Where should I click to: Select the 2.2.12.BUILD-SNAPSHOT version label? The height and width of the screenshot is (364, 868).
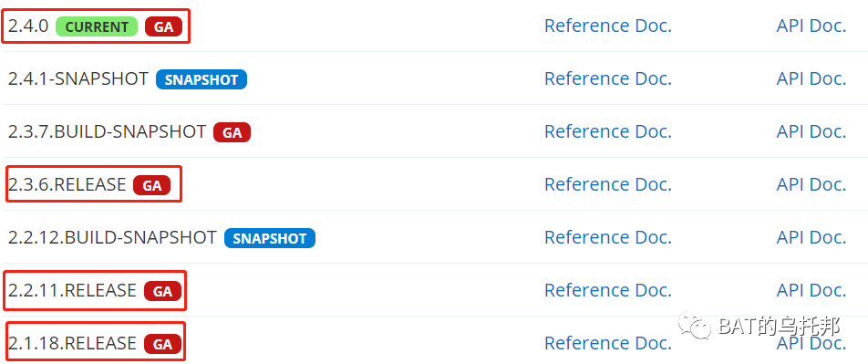112,237
